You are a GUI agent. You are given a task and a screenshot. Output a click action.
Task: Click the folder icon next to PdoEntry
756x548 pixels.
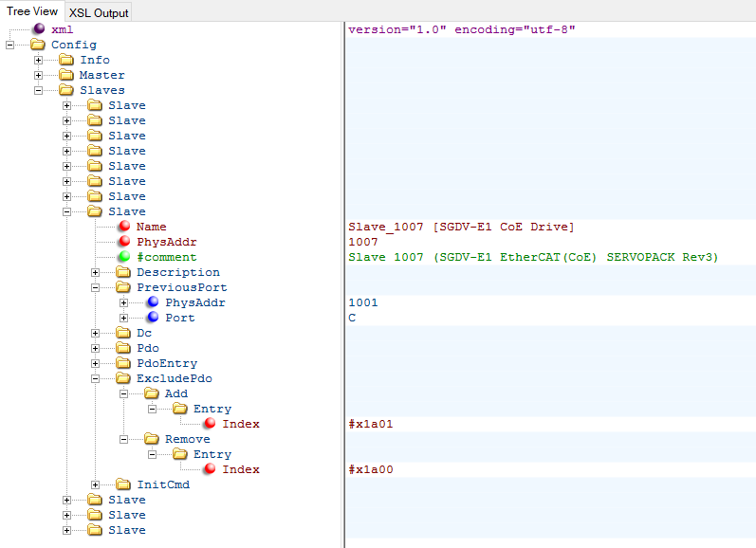[x=123, y=363]
